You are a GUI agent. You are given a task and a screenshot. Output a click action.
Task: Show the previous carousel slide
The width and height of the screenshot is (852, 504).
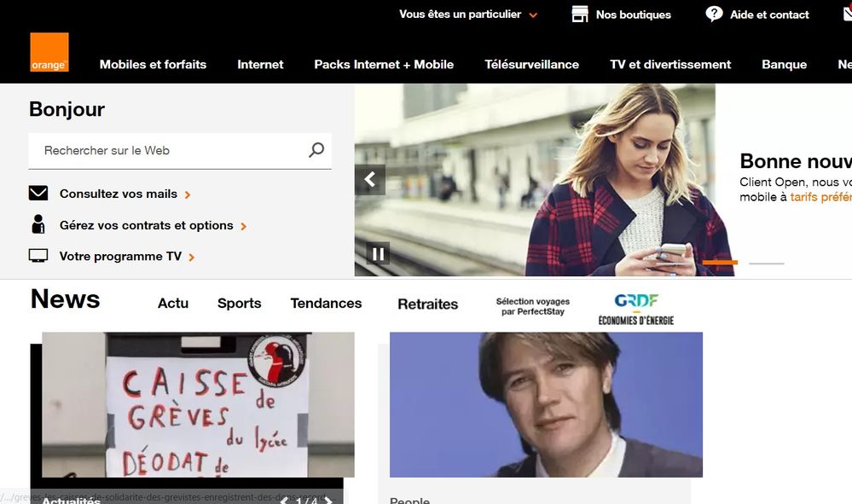[370, 179]
